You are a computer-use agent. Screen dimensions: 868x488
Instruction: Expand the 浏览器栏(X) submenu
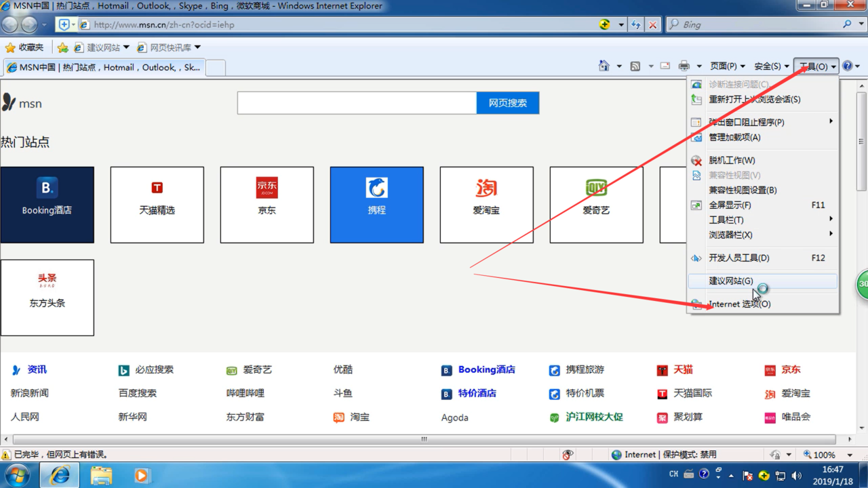point(764,235)
